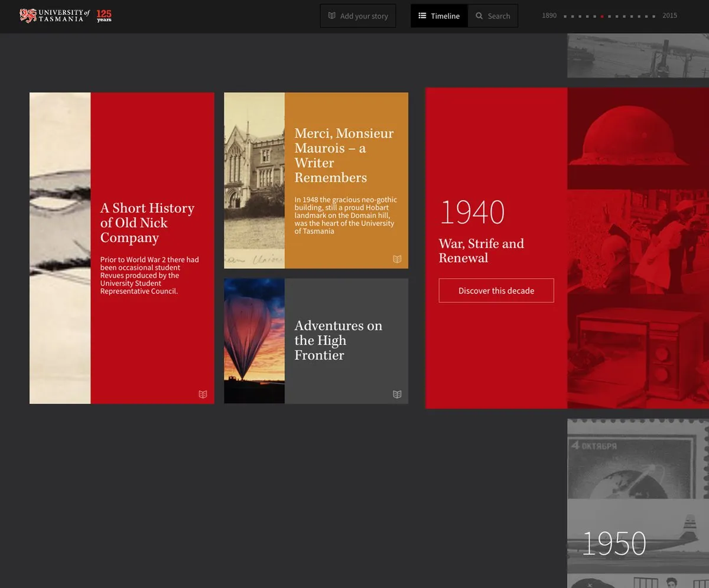
Task: Click the War, Strife and Renewal subtitle
Action: coord(482,251)
